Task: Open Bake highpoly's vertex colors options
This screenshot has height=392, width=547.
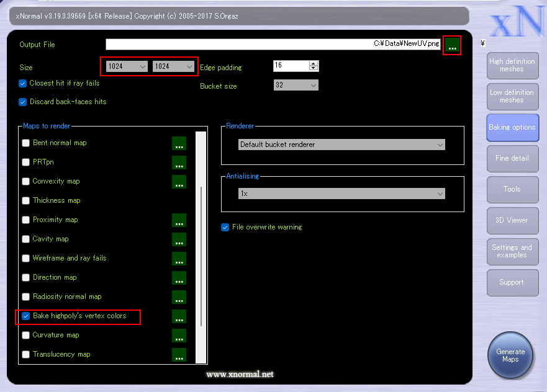Action: [x=179, y=316]
